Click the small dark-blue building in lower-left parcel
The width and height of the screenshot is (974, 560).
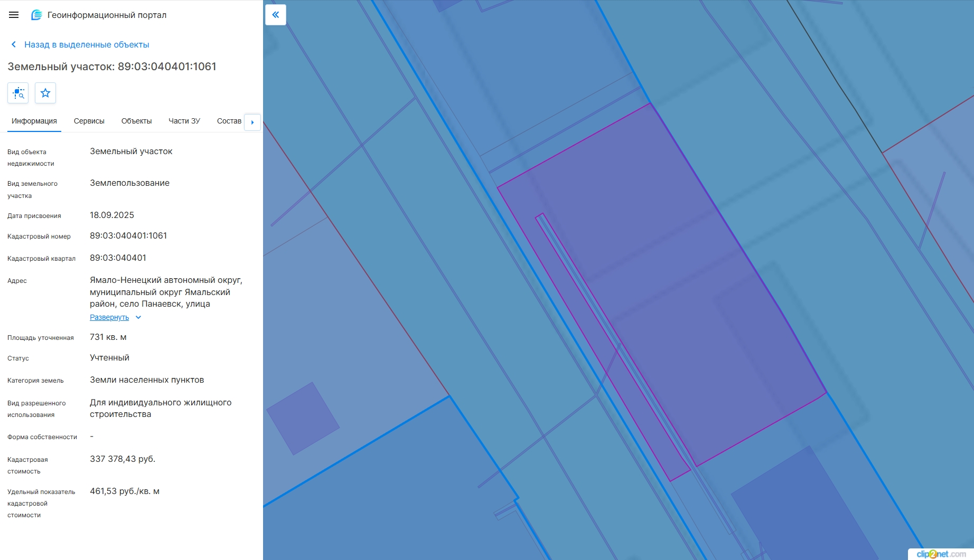click(303, 419)
